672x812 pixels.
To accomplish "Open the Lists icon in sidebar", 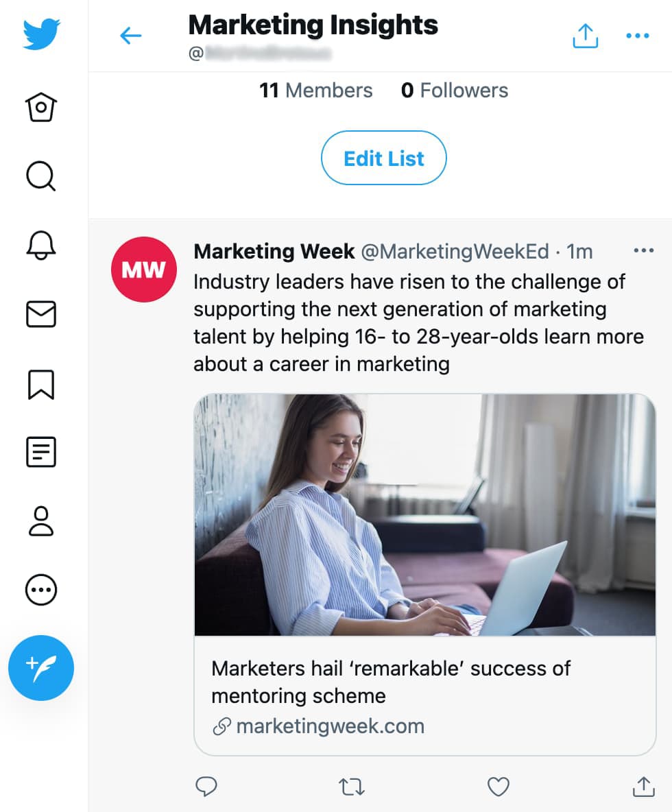I will (41, 453).
